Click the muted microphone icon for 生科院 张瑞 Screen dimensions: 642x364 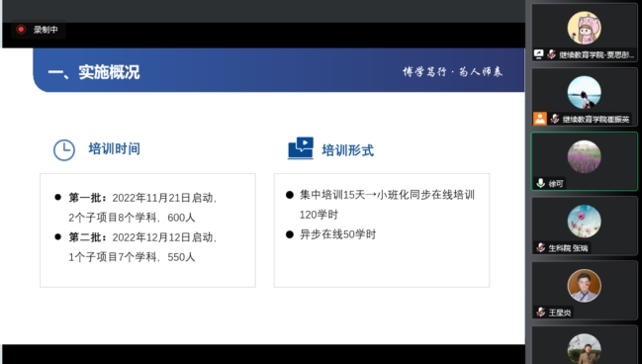(x=541, y=247)
